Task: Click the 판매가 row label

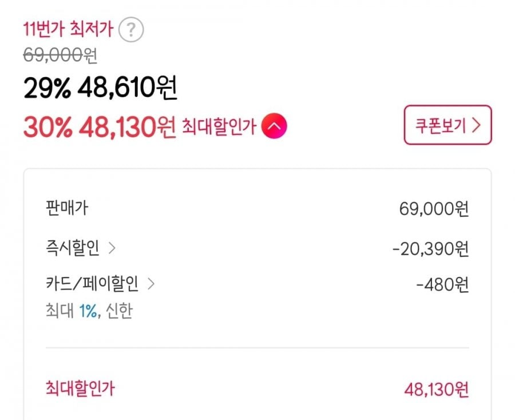Action: [x=66, y=208]
